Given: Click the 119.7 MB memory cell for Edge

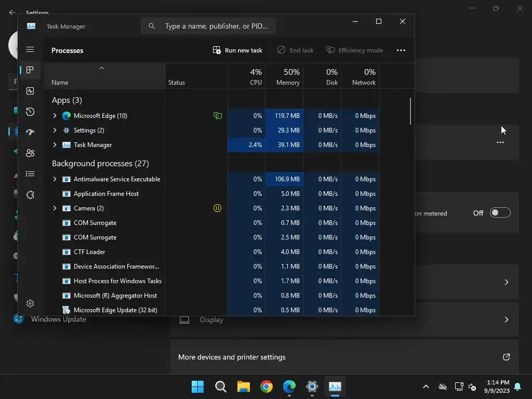Looking at the screenshot, I should click(284, 116).
